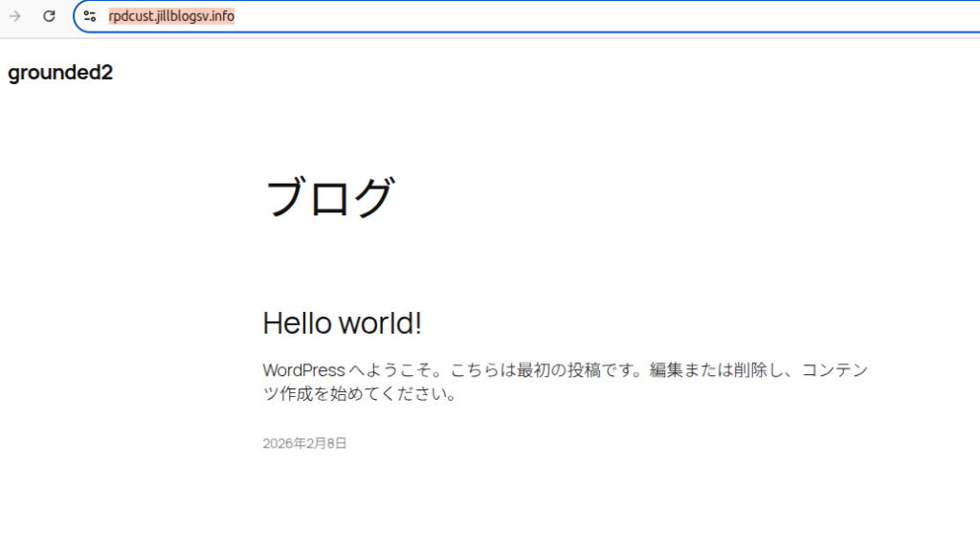Click the excerpt's second line ツ作成を始めてください
Screen dimensions: 980x552
359,394
